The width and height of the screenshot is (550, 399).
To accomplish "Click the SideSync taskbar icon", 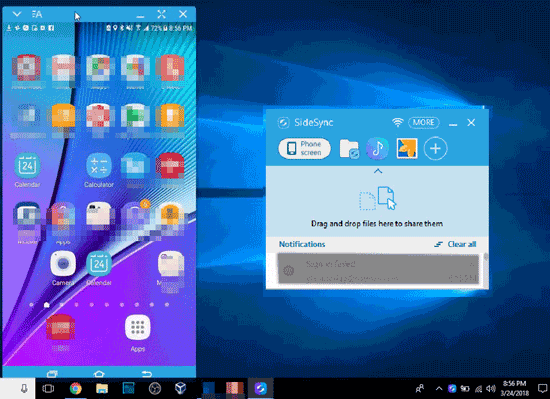I will (261, 388).
